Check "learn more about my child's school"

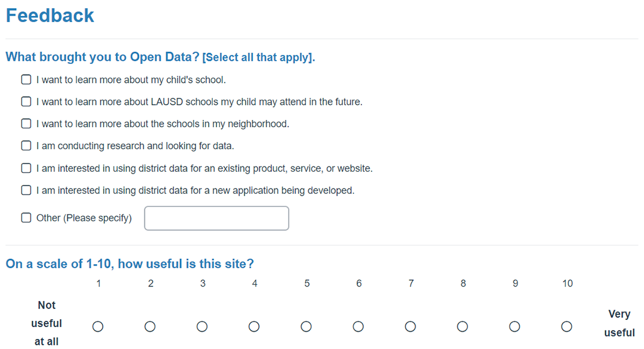[26, 79]
